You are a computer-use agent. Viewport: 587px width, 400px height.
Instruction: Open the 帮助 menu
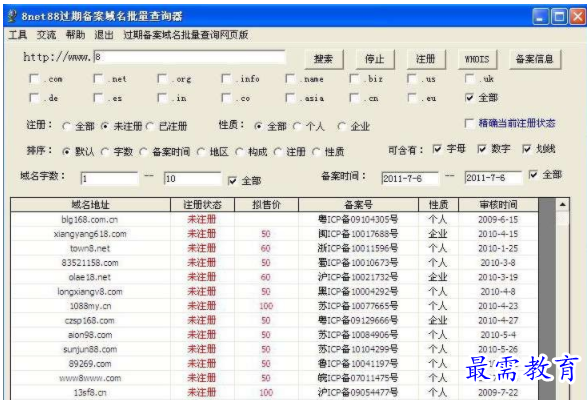tap(75, 35)
